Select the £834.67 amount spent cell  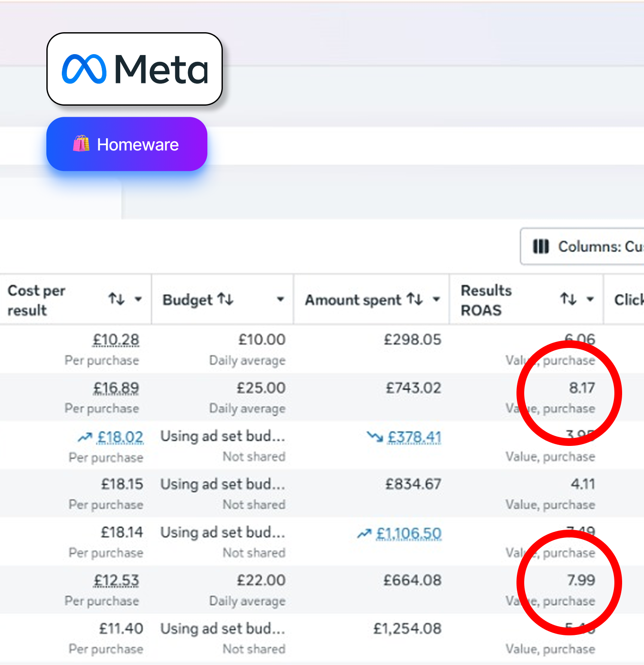point(413,485)
